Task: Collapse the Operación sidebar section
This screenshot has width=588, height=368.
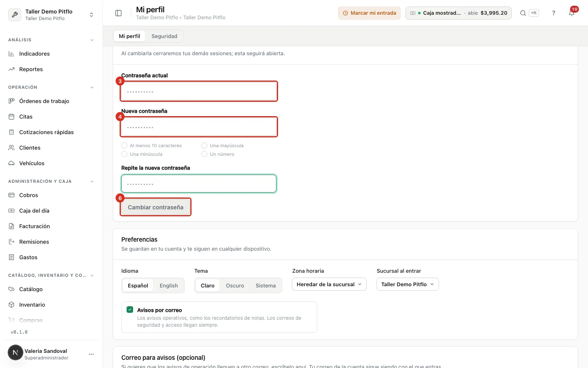Action: pos(92,88)
